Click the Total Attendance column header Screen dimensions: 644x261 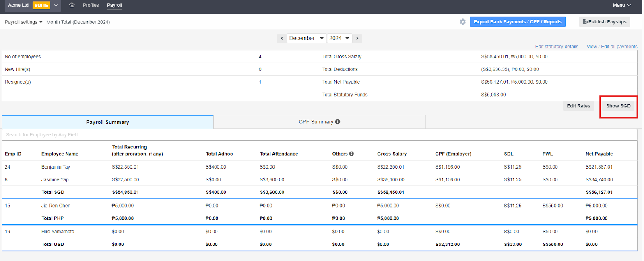pos(279,154)
